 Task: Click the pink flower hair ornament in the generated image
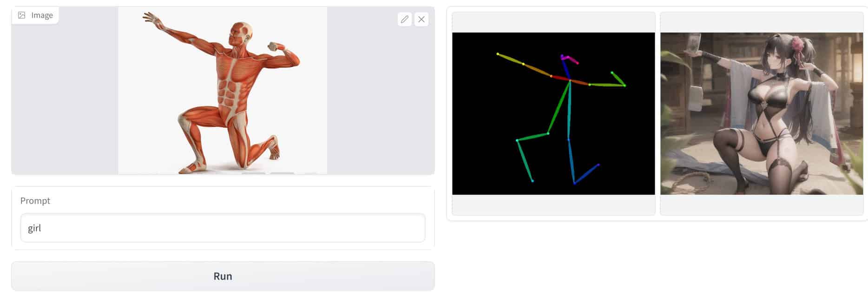pos(797,45)
